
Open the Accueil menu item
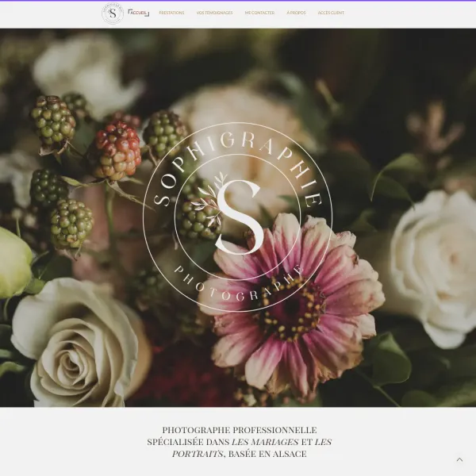[139, 13]
